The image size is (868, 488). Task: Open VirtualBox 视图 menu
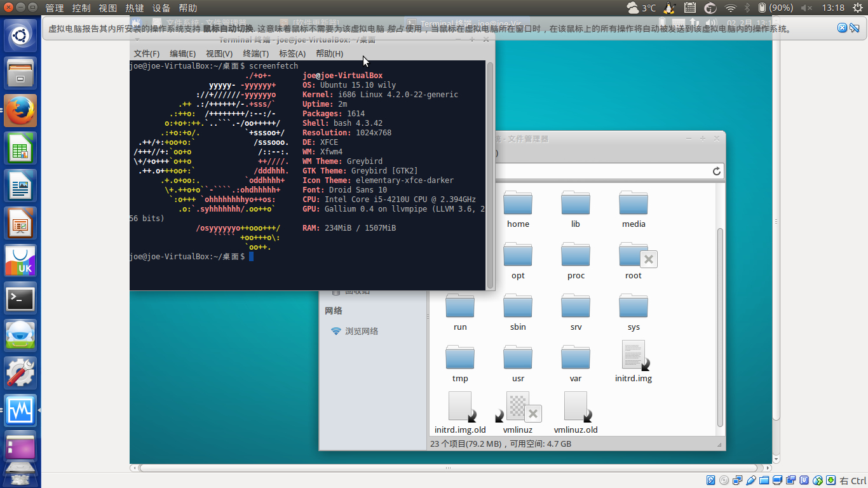coord(108,8)
